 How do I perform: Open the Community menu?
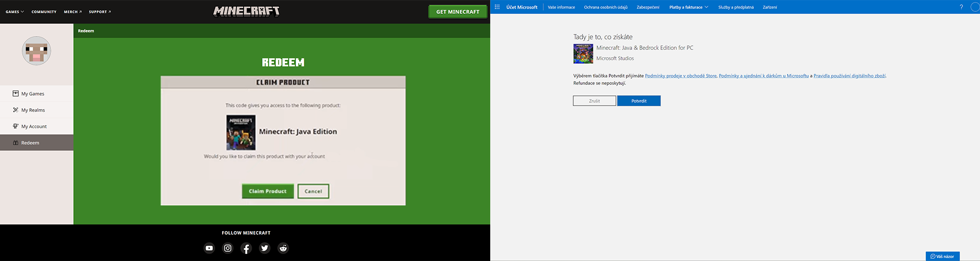click(44, 12)
